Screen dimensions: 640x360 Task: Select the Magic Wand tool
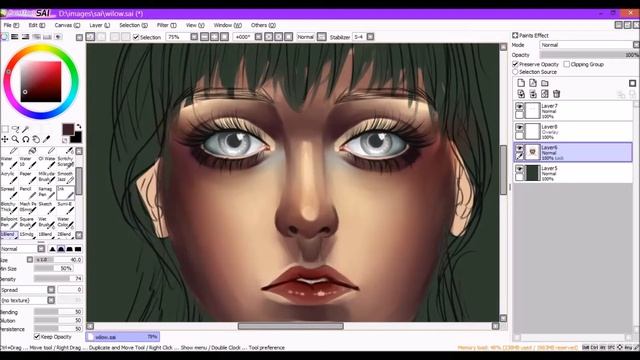[25, 129]
